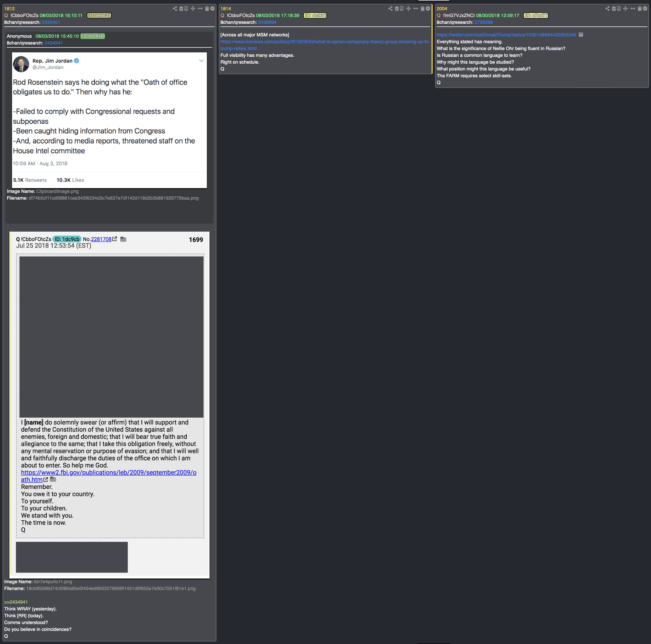Open Anonymous post link 2434941
The image size is (651, 644).
point(54,43)
